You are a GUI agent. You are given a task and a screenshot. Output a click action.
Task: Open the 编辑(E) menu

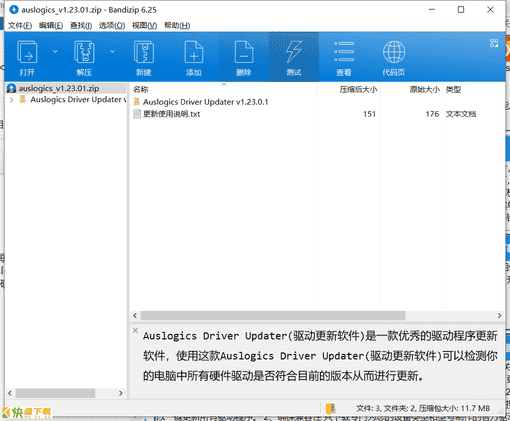(51, 26)
